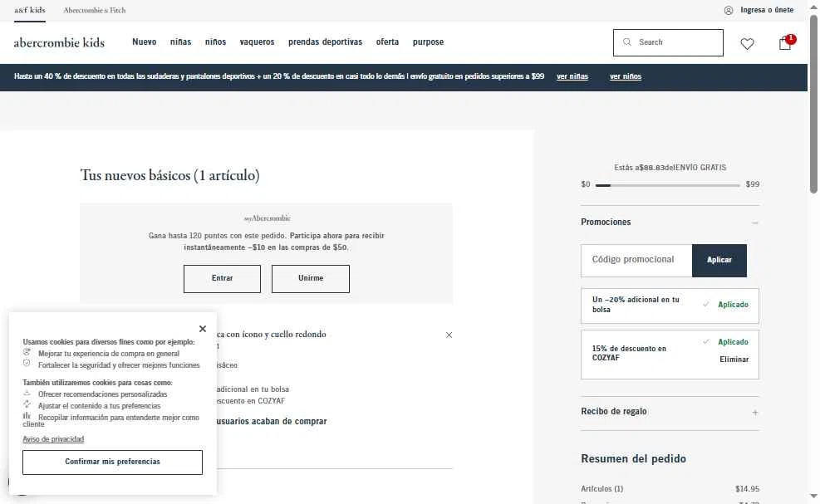Click Confirmar mis preferencias button
Screen dimensions: 820x504
[x=112, y=462]
